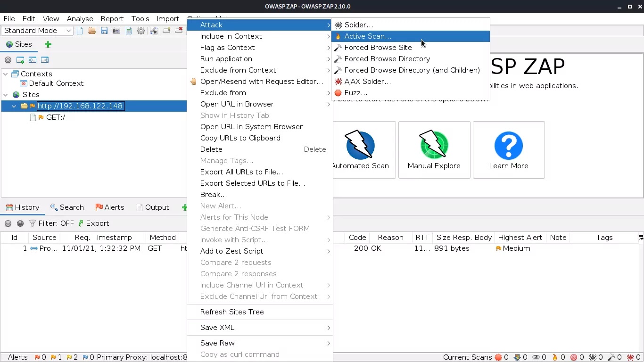Image resolution: width=644 pixels, height=362 pixels.
Task: Click the History Export button
Action: point(93,223)
